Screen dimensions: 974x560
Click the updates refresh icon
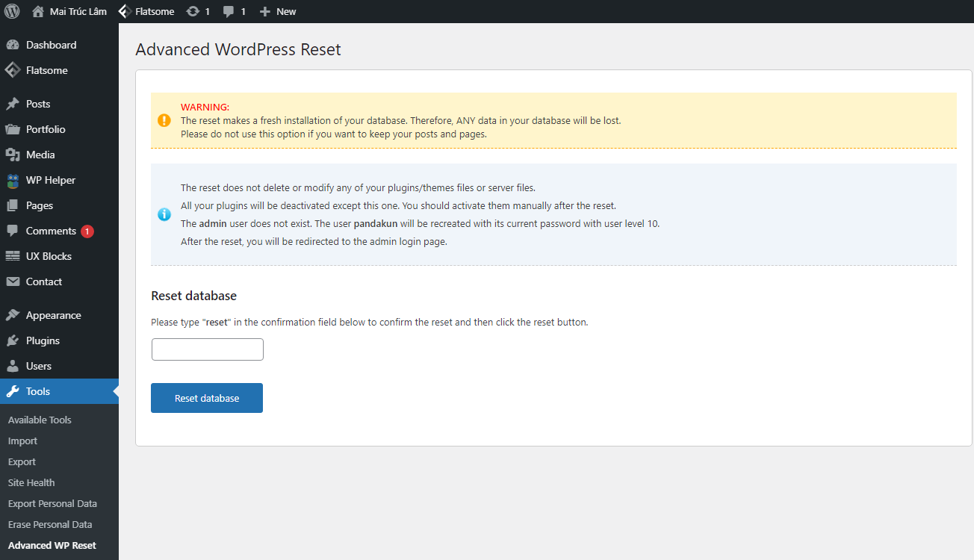click(x=193, y=11)
